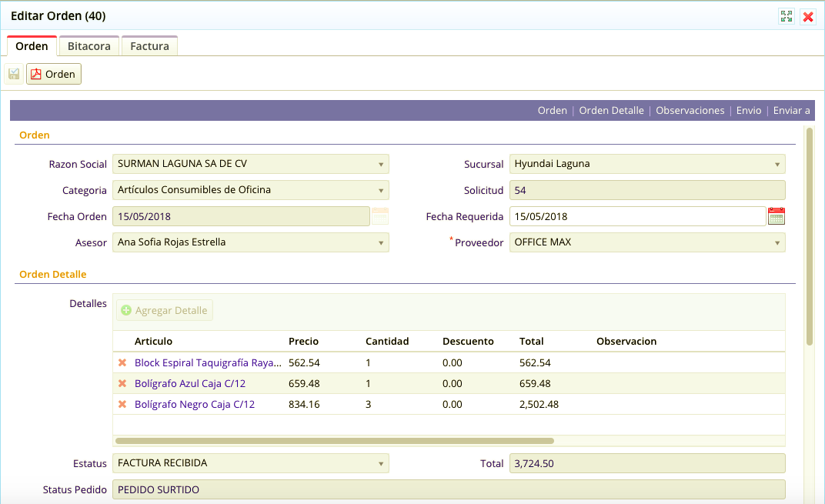
Task: Click the Status Pedido field
Action: tap(449, 490)
